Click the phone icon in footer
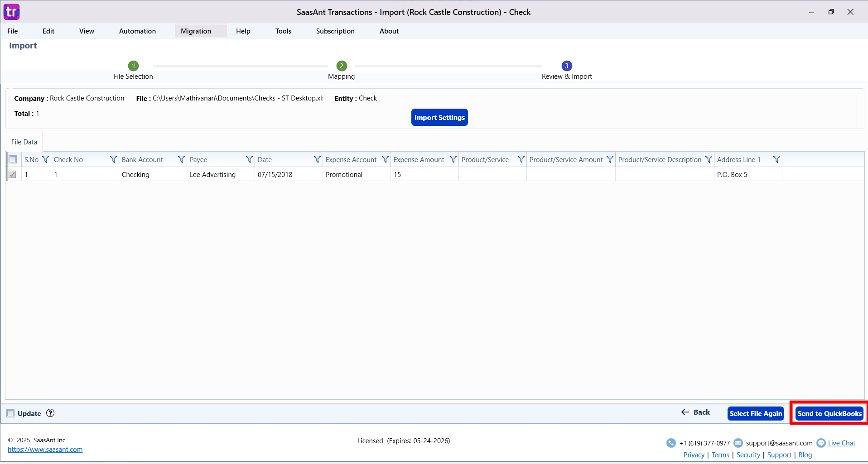This screenshot has height=464, width=868. tap(671, 443)
